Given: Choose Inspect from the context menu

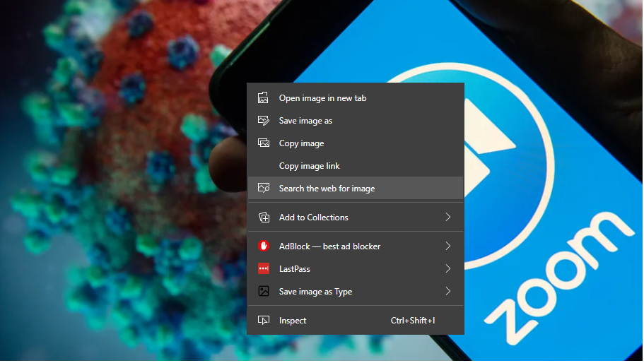Looking at the screenshot, I should pyautogui.click(x=356, y=321).
